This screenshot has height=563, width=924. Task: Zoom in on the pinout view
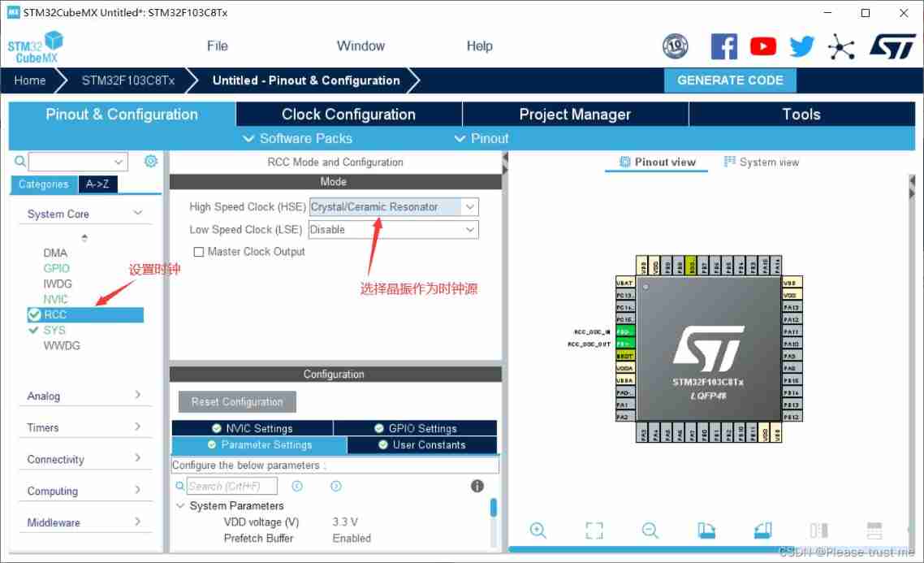[538, 530]
